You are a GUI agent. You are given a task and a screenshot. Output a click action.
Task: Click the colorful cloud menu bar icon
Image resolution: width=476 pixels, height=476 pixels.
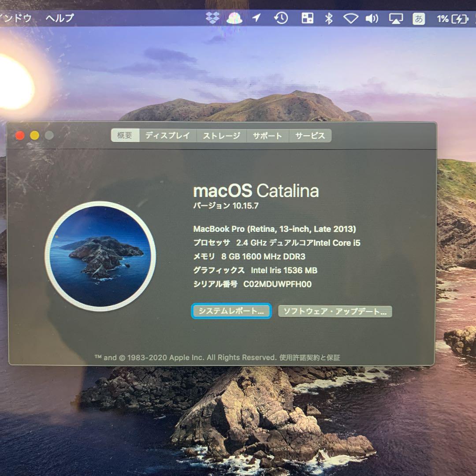(234, 18)
